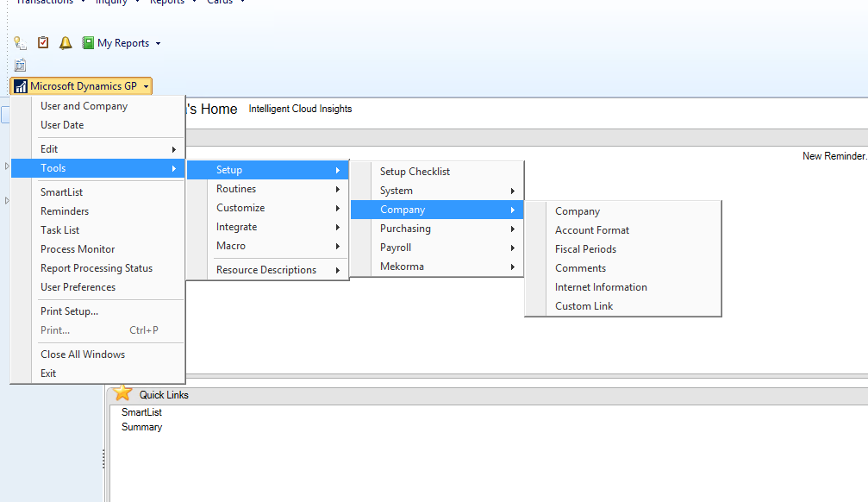The width and height of the screenshot is (868, 502).
Task: Expand the Payroll setup submenu
Action: coord(437,248)
